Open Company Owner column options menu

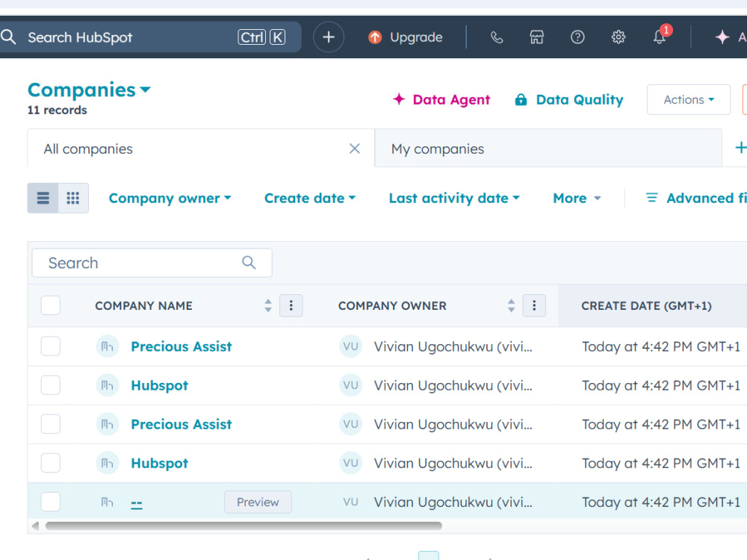point(534,305)
